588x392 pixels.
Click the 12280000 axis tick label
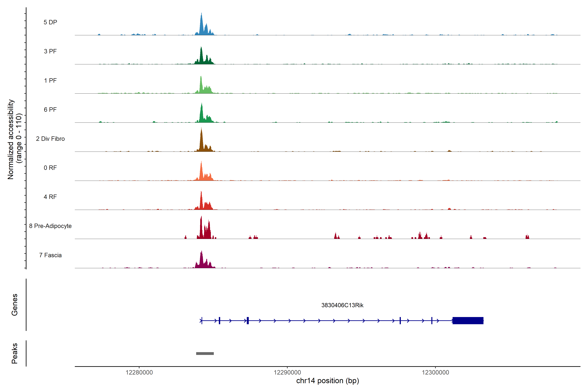(139, 372)
